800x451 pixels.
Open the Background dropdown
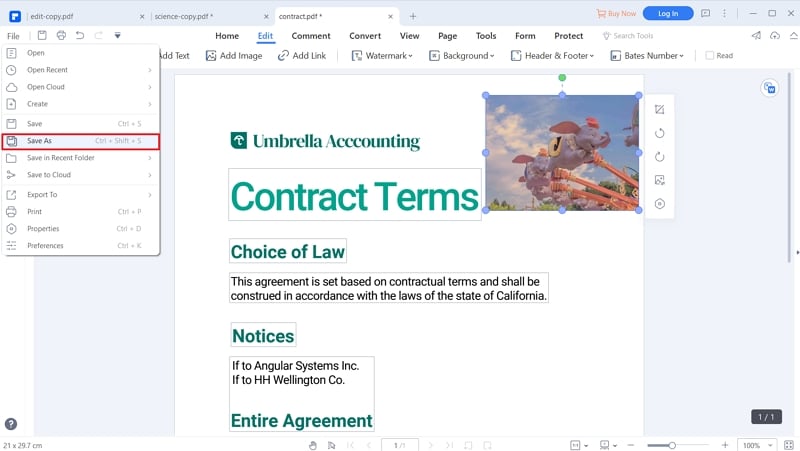click(x=462, y=56)
